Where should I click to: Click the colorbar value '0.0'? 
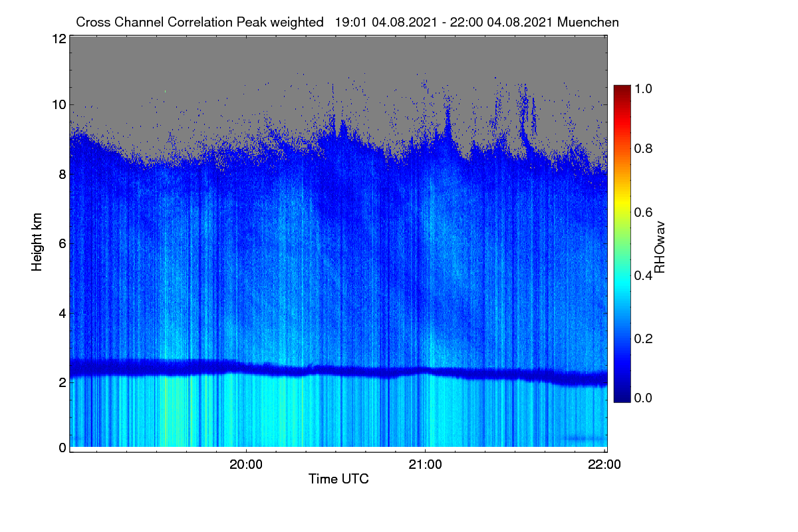point(642,398)
